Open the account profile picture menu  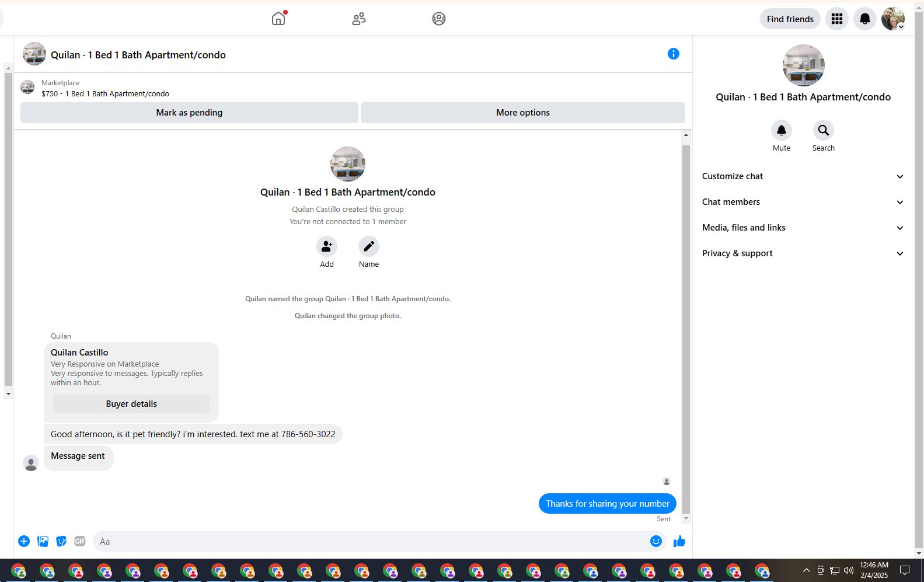coord(893,19)
